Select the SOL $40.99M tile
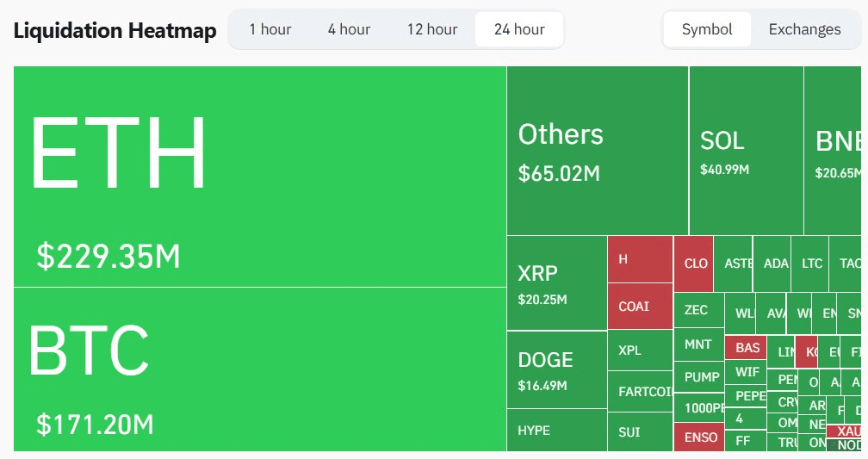Screen dimensions: 868x459 (x=746, y=151)
